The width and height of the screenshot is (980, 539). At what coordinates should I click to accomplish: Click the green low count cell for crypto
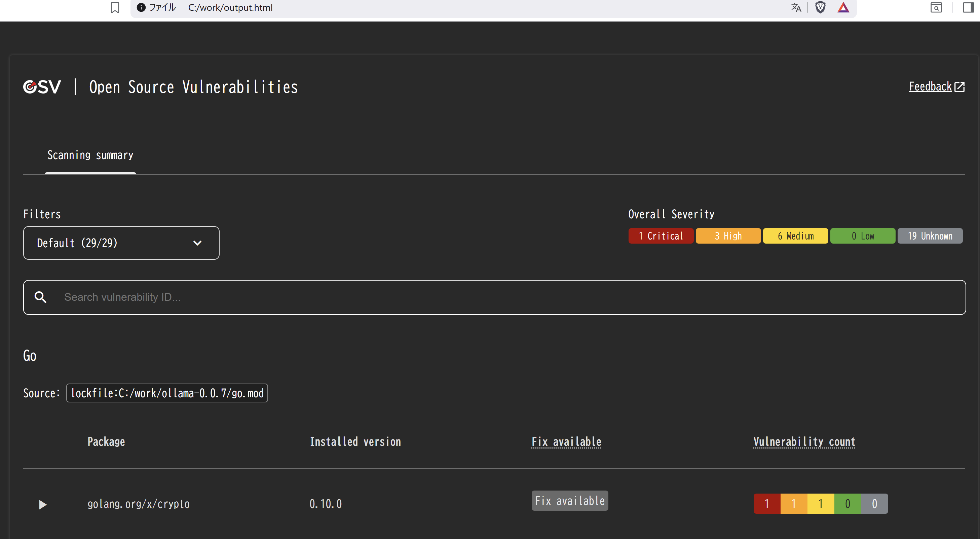click(848, 504)
